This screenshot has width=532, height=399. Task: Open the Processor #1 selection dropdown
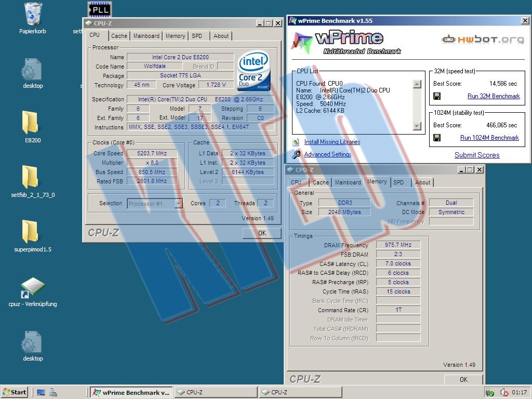coord(179,204)
